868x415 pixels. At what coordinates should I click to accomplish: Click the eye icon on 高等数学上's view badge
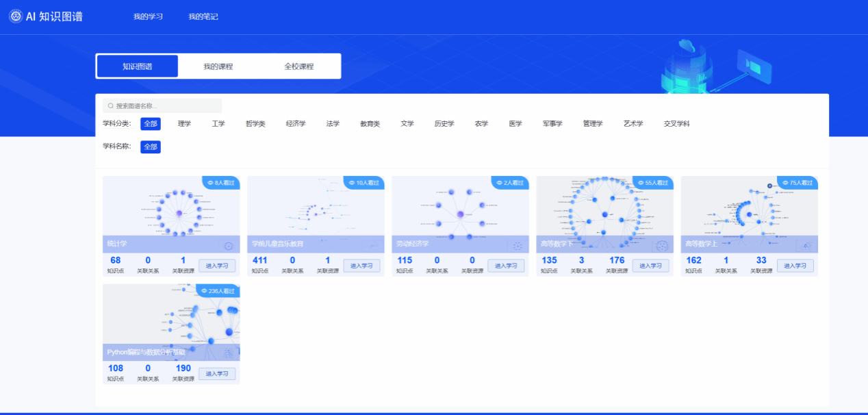[x=785, y=183]
